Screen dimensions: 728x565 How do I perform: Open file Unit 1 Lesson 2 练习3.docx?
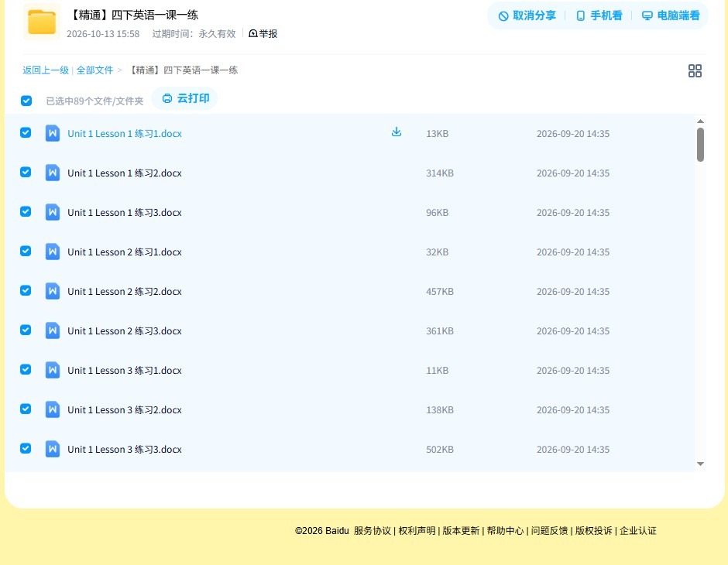pos(125,330)
